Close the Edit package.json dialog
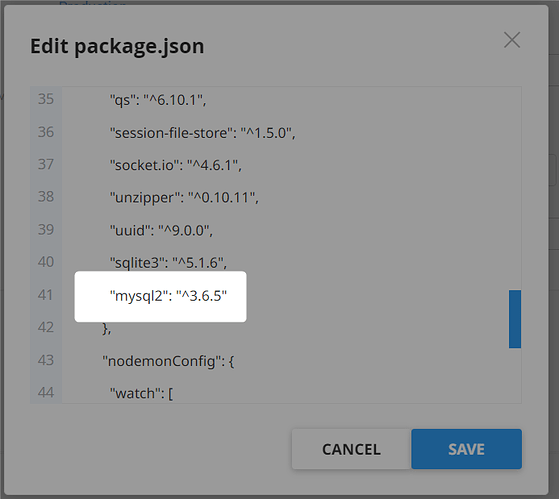Image resolution: width=559 pixels, height=499 pixels. pos(512,40)
